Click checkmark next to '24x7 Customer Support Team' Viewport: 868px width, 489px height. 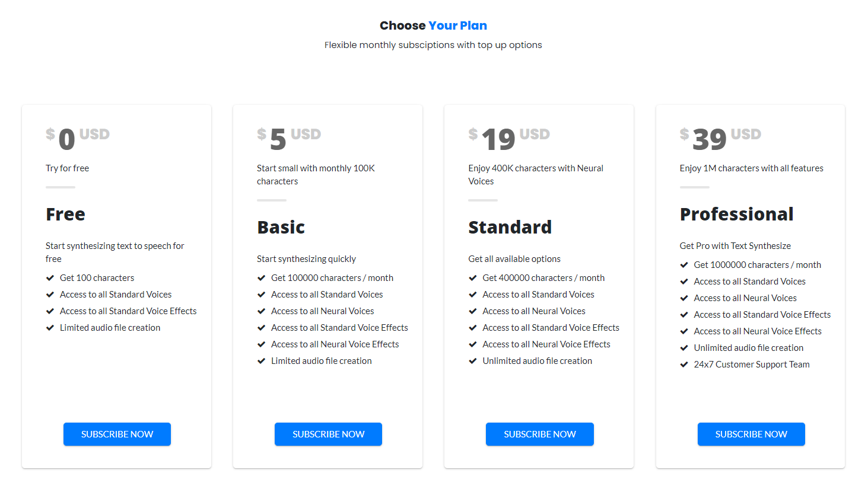[684, 365]
